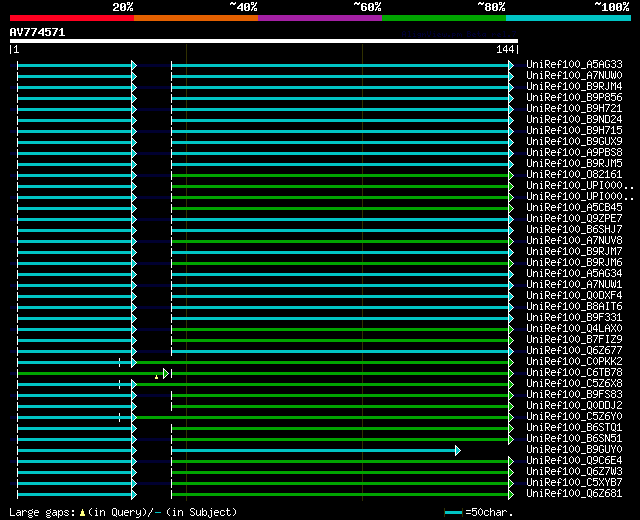Open hit UniRef100_A5AG33
Viewport: 640px width, 520px height.
point(574,64)
